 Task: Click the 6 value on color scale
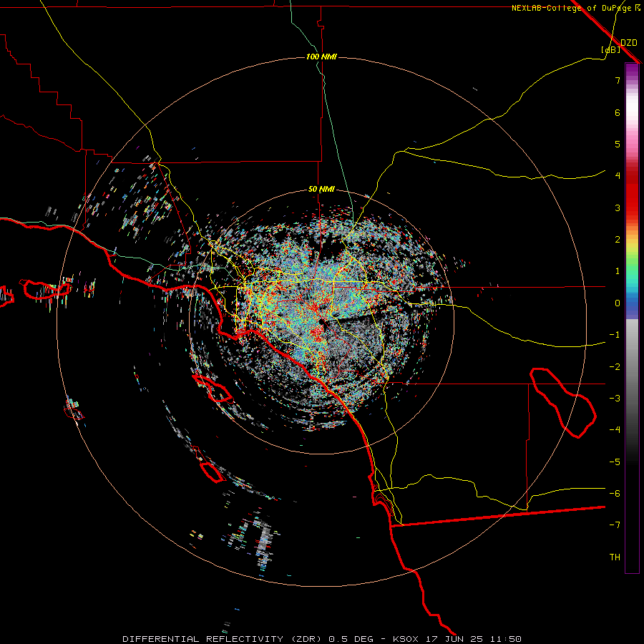tap(618, 112)
